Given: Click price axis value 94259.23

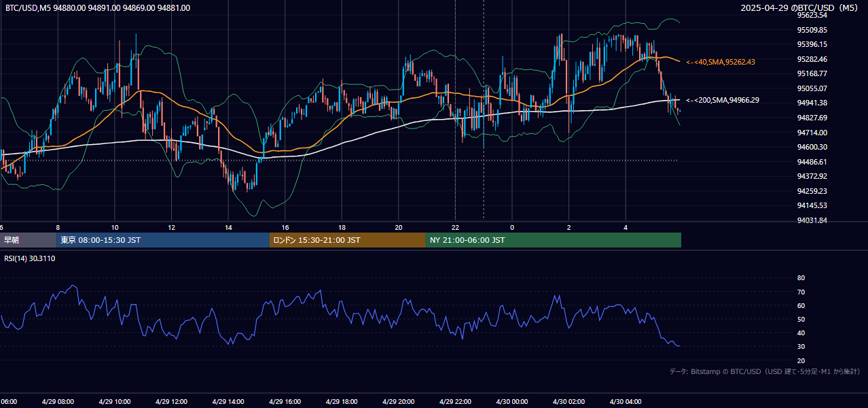Looking at the screenshot, I should [812, 191].
